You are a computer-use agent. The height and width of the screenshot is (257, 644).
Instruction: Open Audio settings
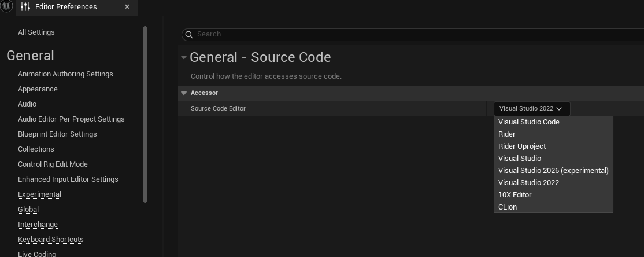[27, 104]
